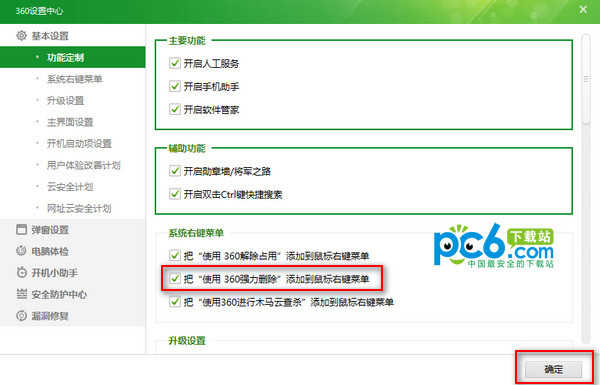The width and height of the screenshot is (600, 385).
Task: Expand 开机小助手 category
Action: coord(73,273)
